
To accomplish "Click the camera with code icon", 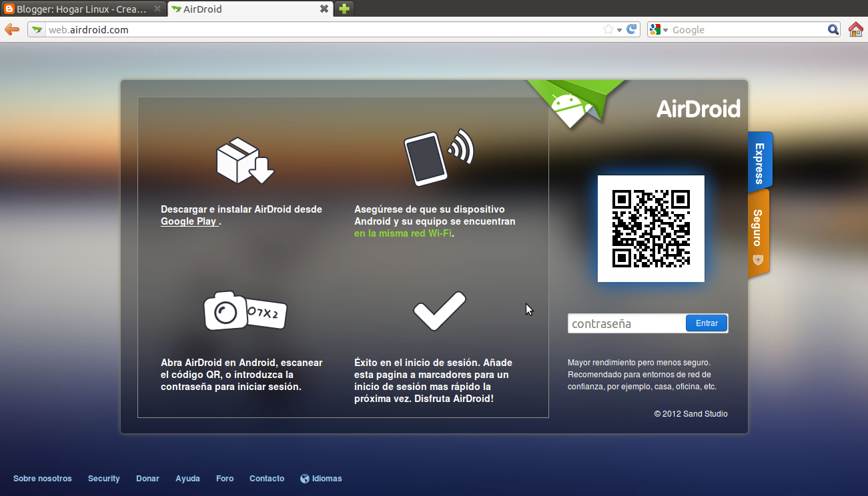I will 245,311.
